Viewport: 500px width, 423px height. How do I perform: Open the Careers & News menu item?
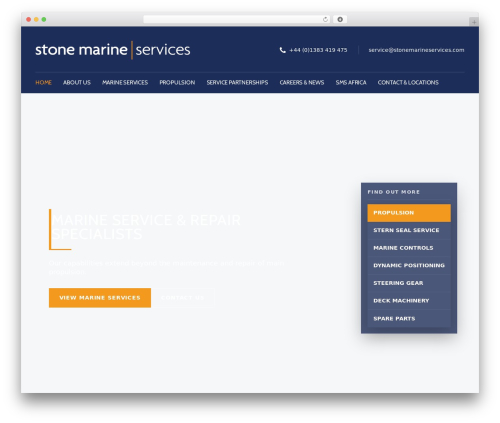302,82
